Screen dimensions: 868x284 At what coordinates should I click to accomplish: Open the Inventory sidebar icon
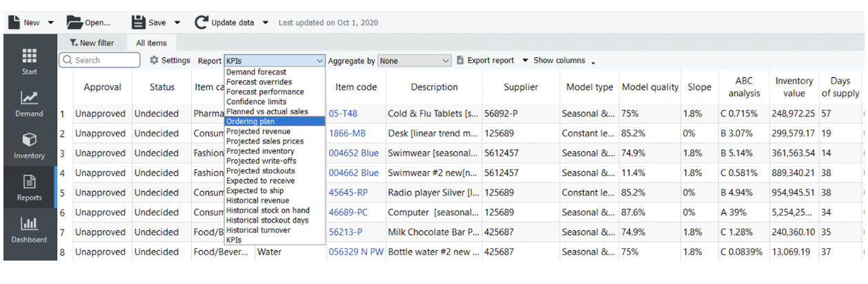pyautogui.click(x=29, y=145)
